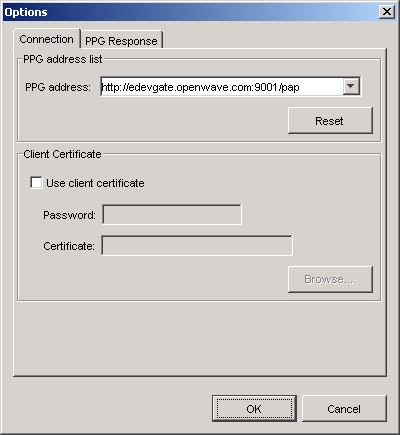Dismiss the dialog with Cancel

[344, 409]
